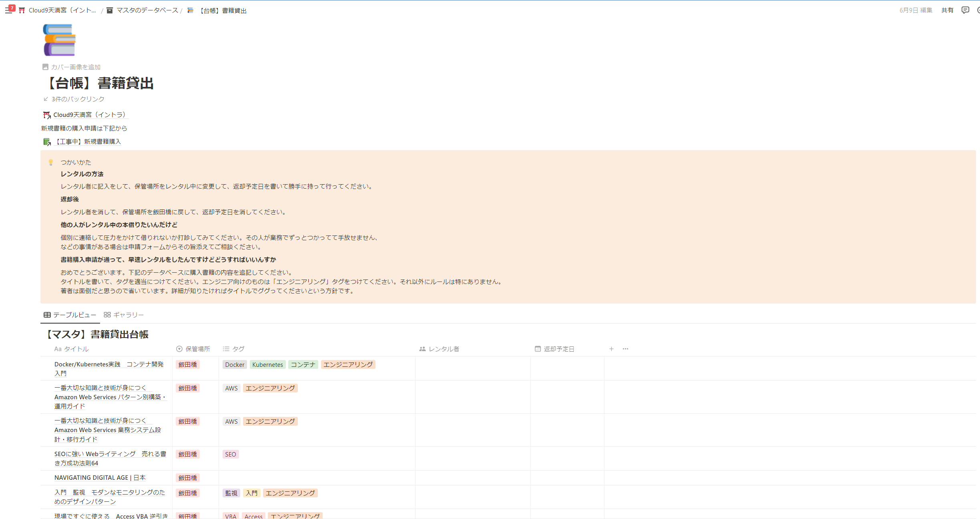Image resolution: width=980 pixels, height=519 pixels.
Task: Open the comments speech bubble icon
Action: 965,10
